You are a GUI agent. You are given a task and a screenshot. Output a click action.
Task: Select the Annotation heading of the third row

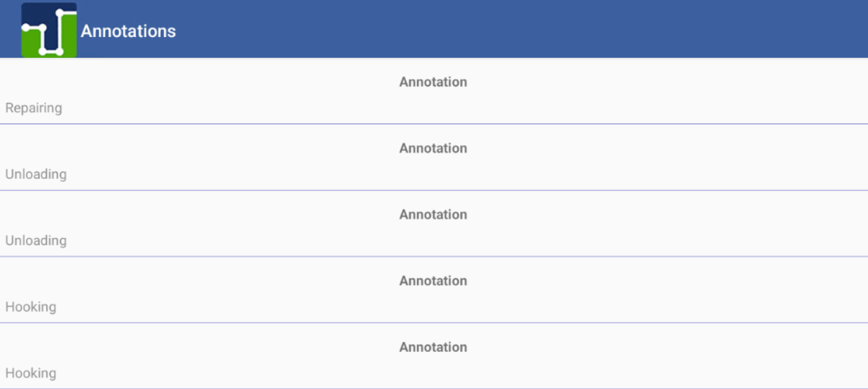(433, 215)
